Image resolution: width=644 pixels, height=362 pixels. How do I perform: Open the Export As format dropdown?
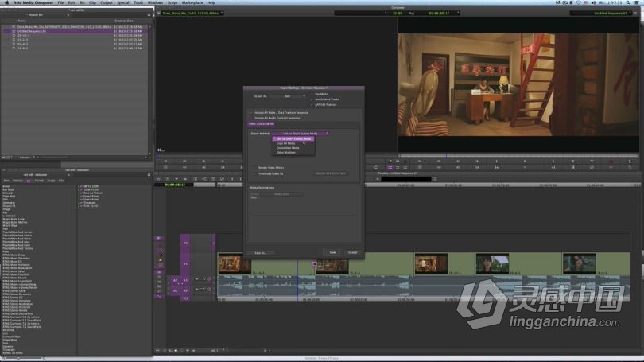pyautogui.click(x=289, y=96)
